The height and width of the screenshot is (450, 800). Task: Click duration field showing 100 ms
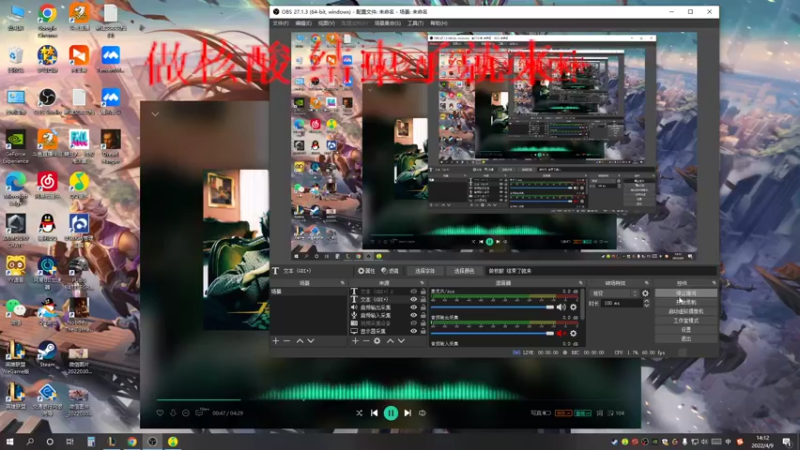(622, 303)
